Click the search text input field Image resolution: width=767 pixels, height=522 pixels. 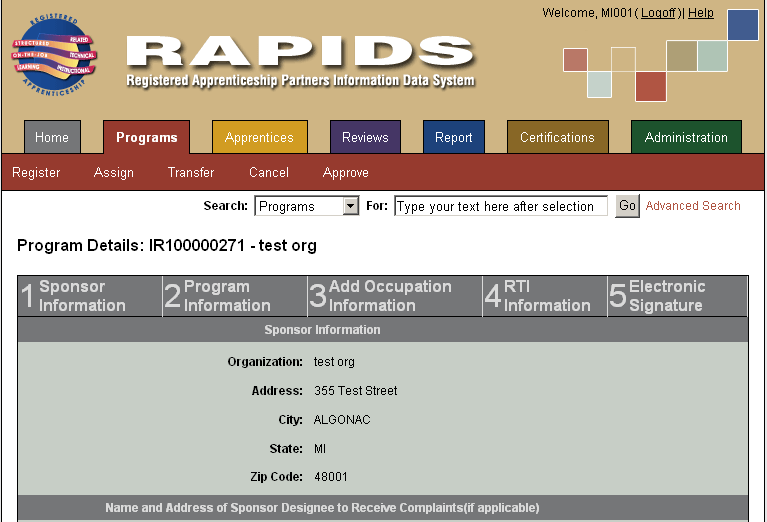(x=501, y=206)
